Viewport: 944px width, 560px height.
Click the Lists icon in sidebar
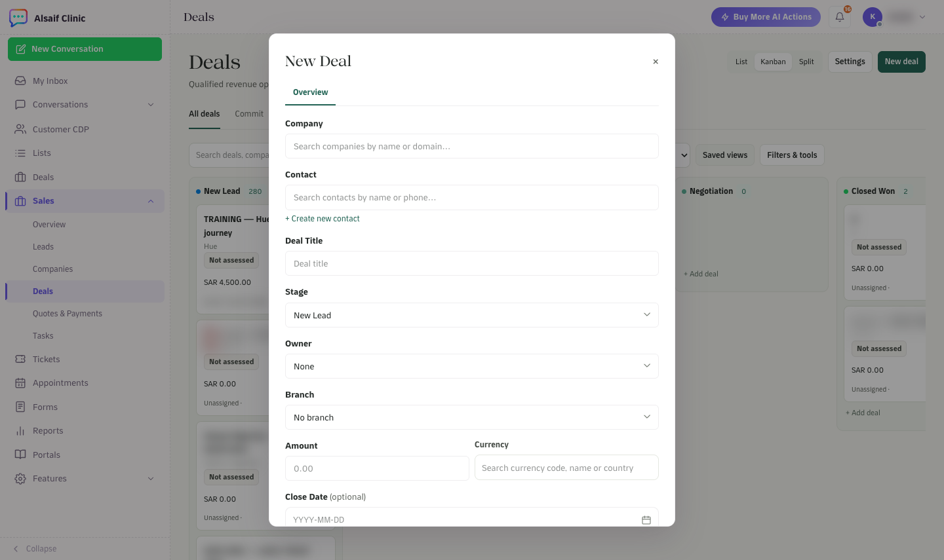coord(20,153)
